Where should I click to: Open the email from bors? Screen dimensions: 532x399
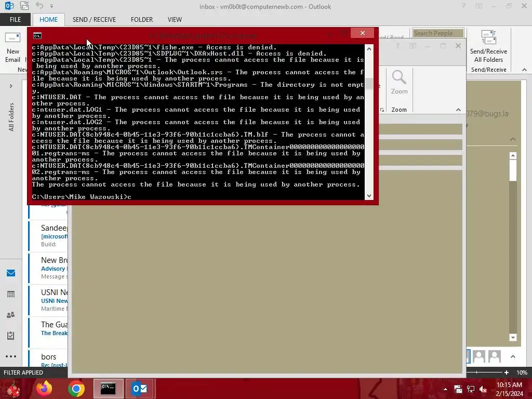(48, 358)
